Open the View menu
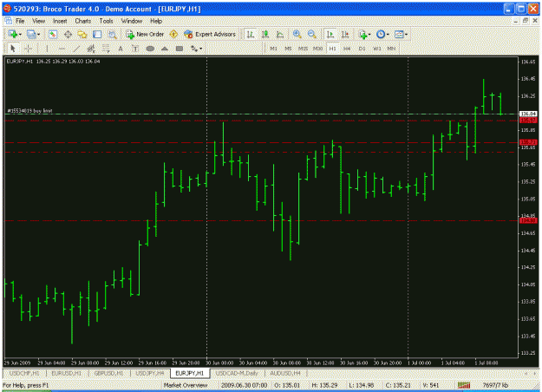This screenshot has height=392, width=542. click(x=39, y=21)
